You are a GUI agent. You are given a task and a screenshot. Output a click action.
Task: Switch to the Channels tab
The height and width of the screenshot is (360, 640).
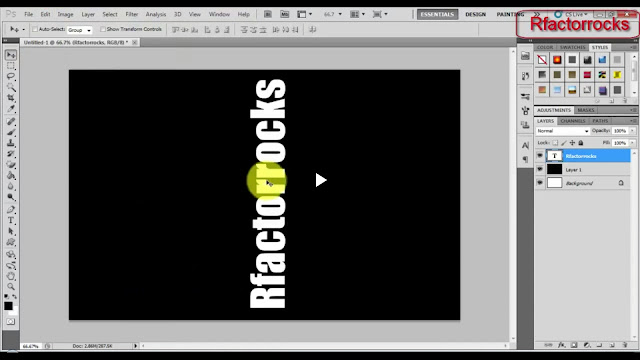coord(573,121)
